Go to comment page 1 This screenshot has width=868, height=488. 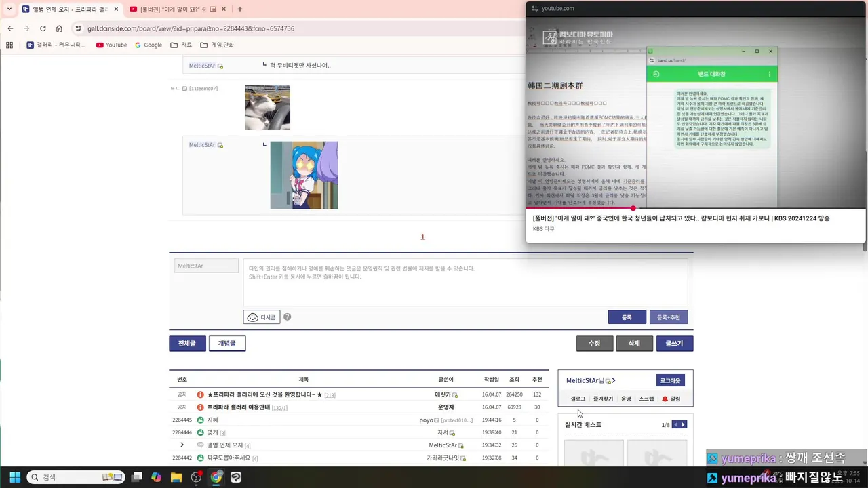tap(422, 237)
